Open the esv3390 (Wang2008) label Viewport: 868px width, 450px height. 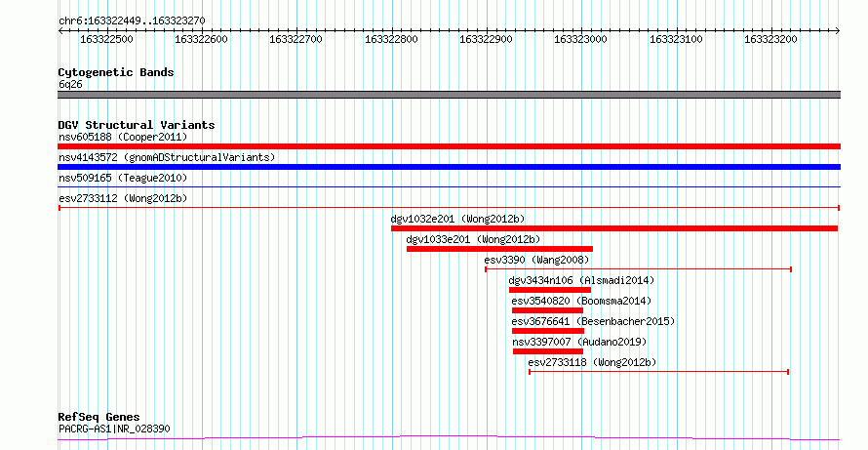[x=537, y=260]
